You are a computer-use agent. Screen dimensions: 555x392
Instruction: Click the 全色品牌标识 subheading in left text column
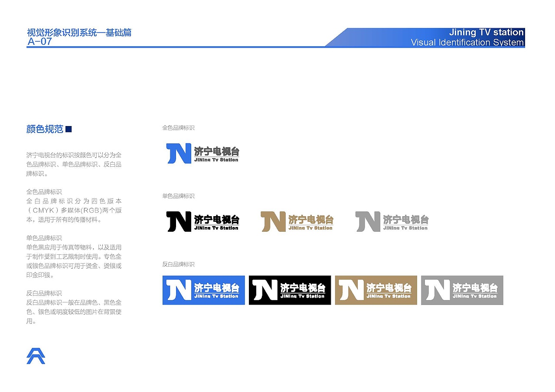tap(44, 191)
